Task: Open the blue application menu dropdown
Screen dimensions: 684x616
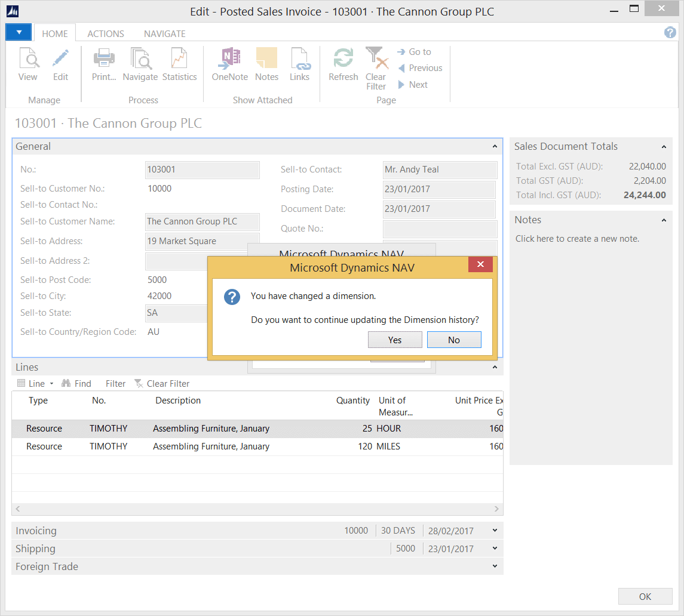Action: [x=19, y=32]
